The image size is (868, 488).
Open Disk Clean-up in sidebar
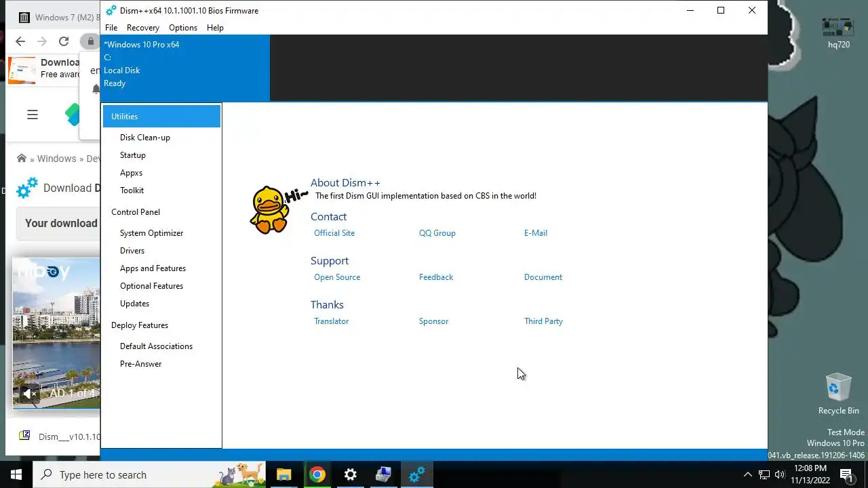[x=145, y=138]
